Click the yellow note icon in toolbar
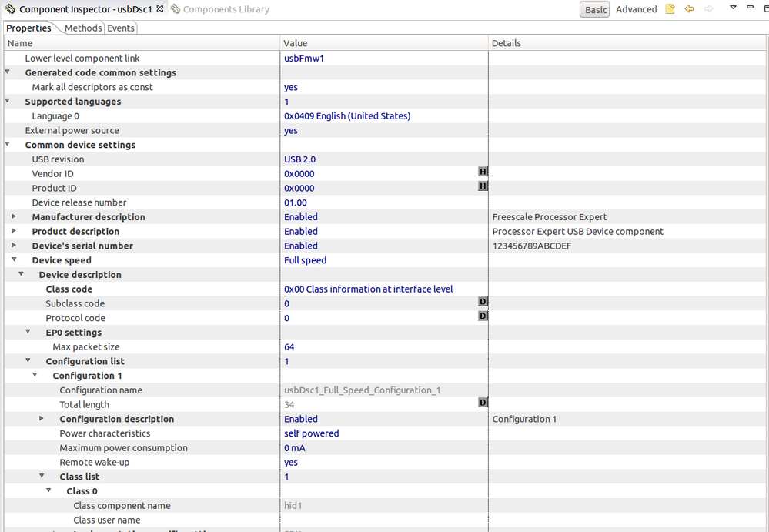769x532 pixels. 670,9
